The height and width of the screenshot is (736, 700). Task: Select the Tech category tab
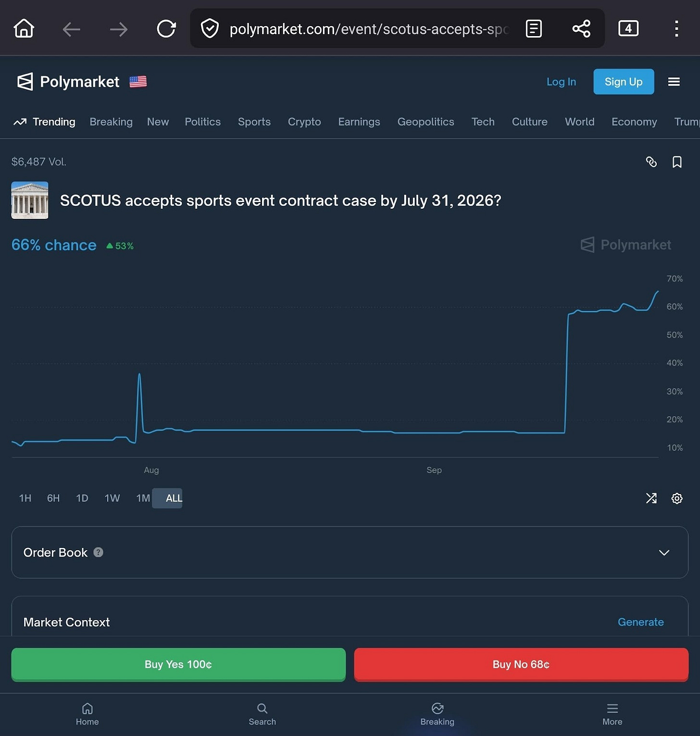[483, 122]
